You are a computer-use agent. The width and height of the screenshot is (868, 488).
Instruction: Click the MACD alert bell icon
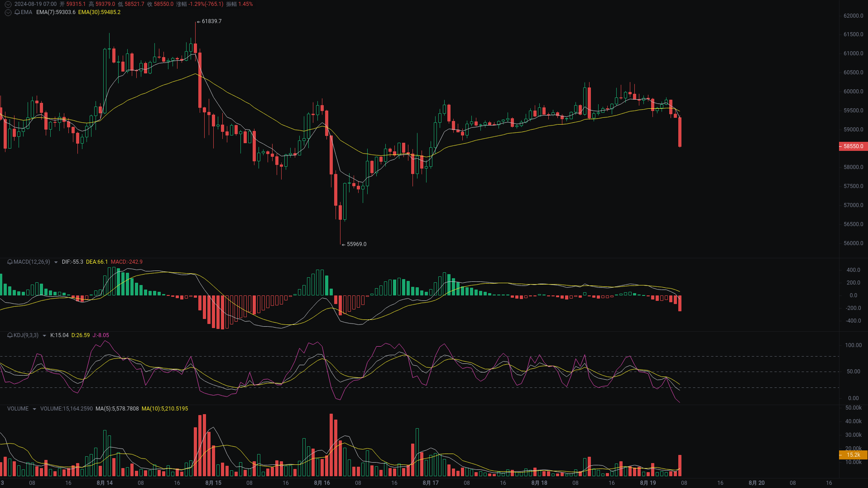pos(10,262)
